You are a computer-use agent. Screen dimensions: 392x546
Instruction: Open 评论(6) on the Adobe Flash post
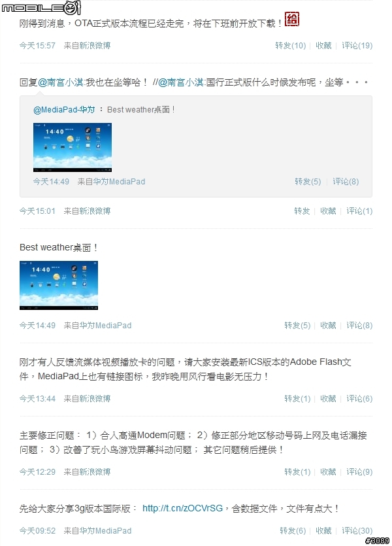coord(359,399)
